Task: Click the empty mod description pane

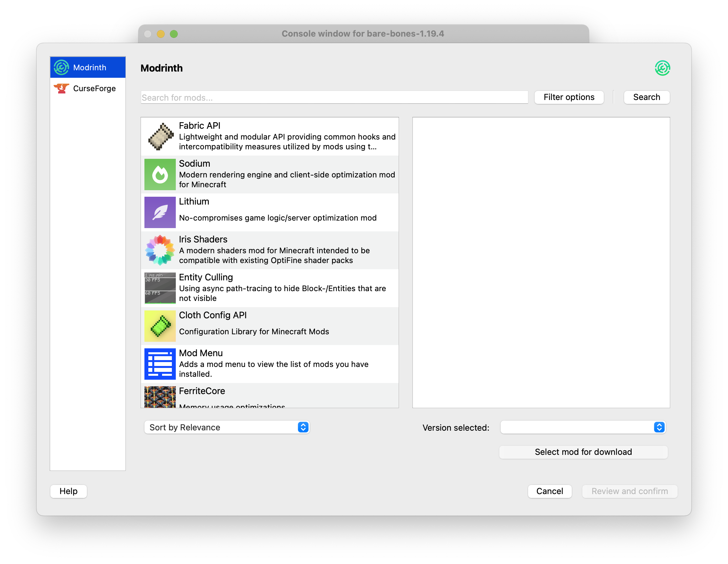Action: pyautogui.click(x=541, y=263)
